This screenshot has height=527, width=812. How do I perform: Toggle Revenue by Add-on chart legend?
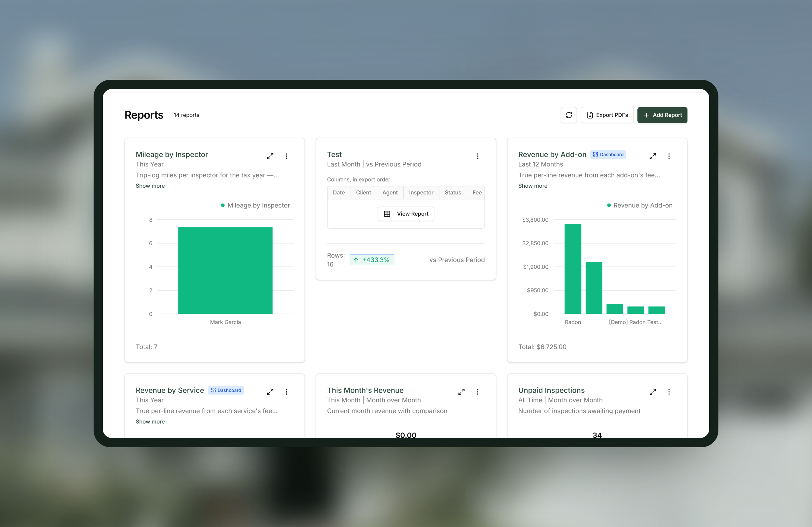pos(639,205)
